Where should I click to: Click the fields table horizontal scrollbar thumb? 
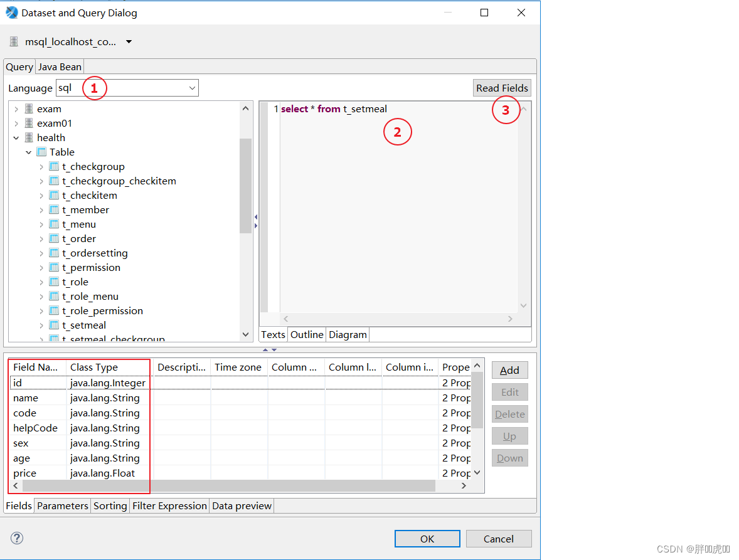[x=228, y=485]
